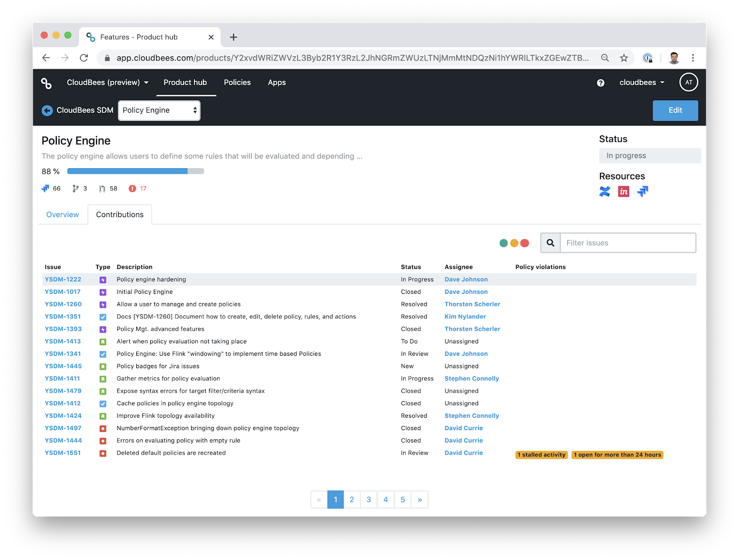Image resolution: width=739 pixels, height=560 pixels.
Task: Click the In progress status field
Action: coord(650,156)
